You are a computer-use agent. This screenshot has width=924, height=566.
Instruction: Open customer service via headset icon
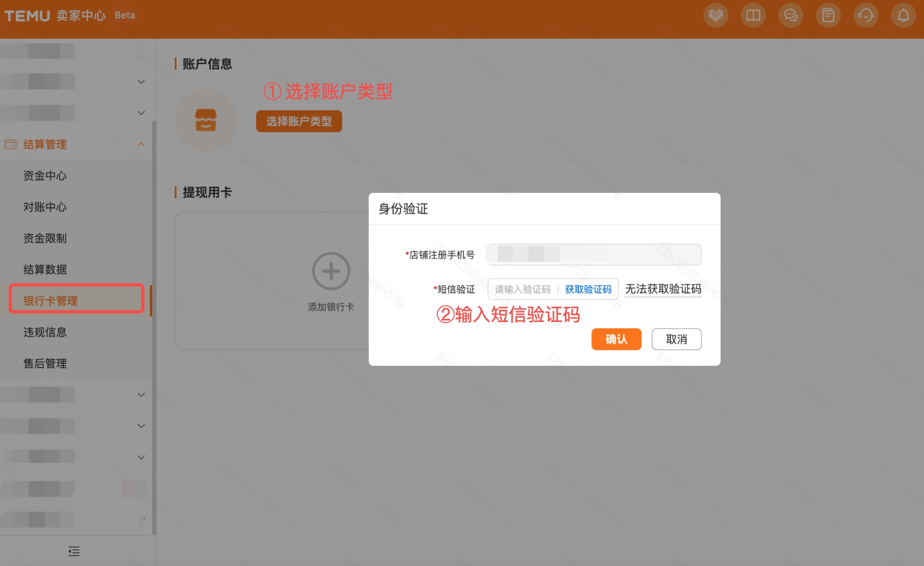865,15
